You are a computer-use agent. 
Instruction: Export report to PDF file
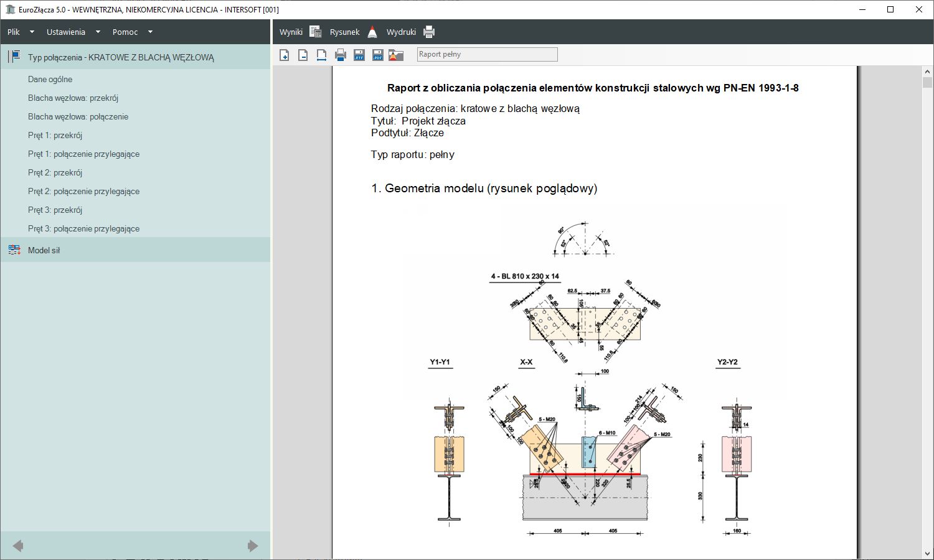(377, 55)
